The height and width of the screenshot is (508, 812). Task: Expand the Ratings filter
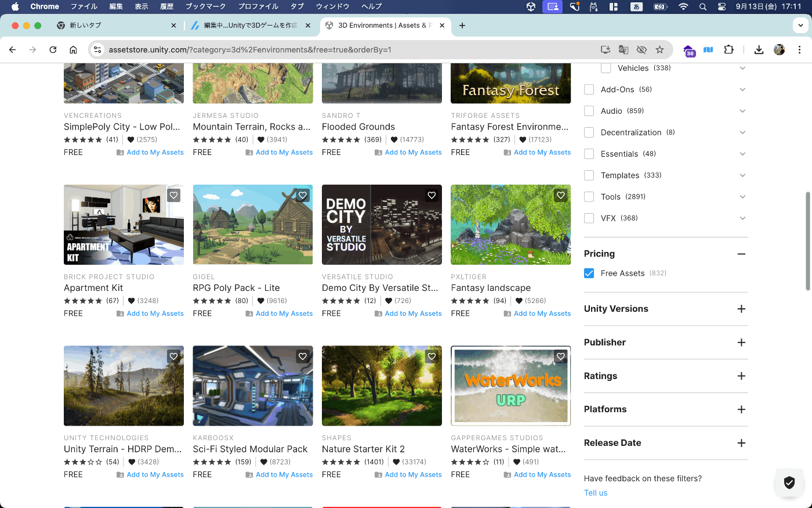741,376
